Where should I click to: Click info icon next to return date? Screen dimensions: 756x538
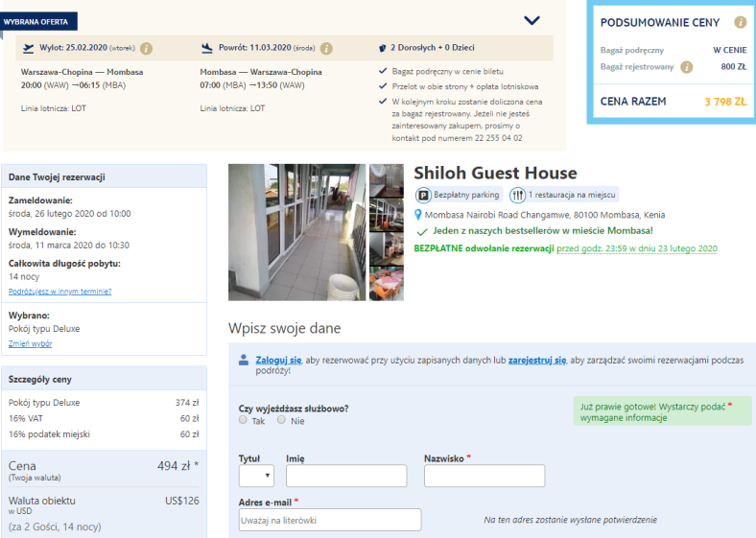(326, 48)
